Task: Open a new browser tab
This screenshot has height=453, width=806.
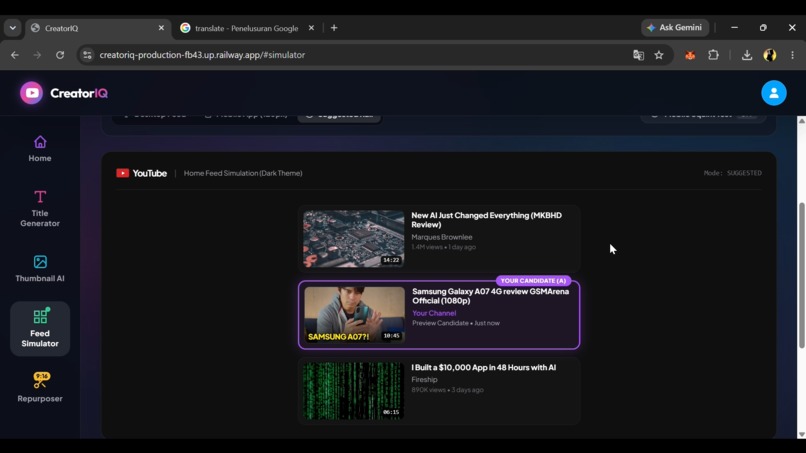Action: click(x=334, y=28)
